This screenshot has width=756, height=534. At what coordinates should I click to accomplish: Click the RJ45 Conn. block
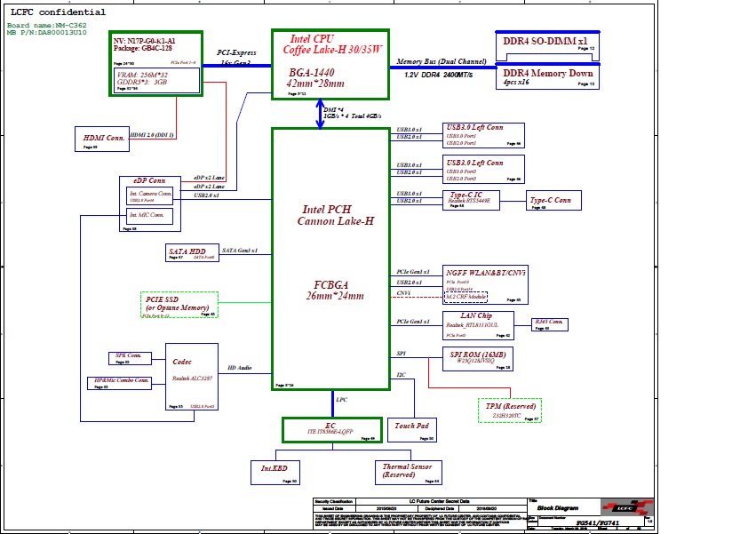coord(550,324)
